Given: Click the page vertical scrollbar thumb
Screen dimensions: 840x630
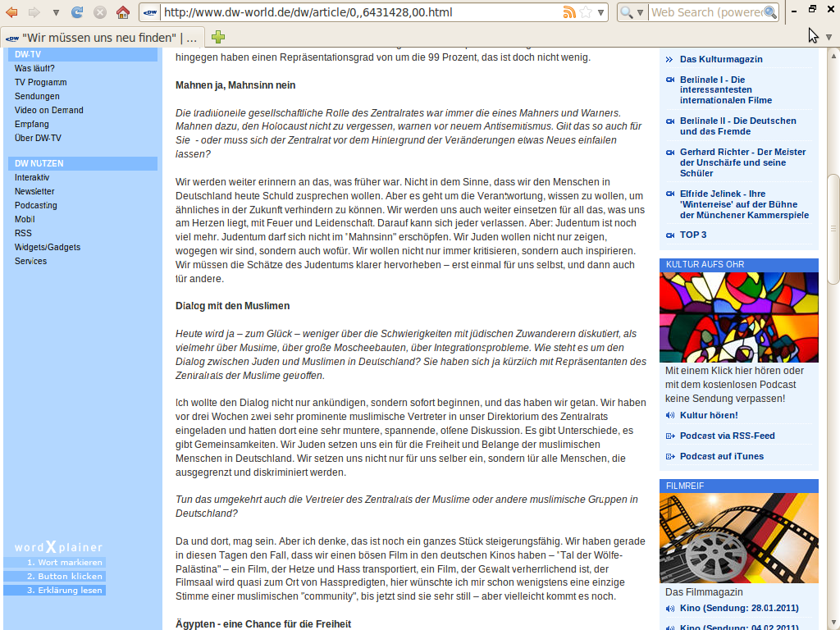Looking at the screenshot, I should tap(833, 229).
